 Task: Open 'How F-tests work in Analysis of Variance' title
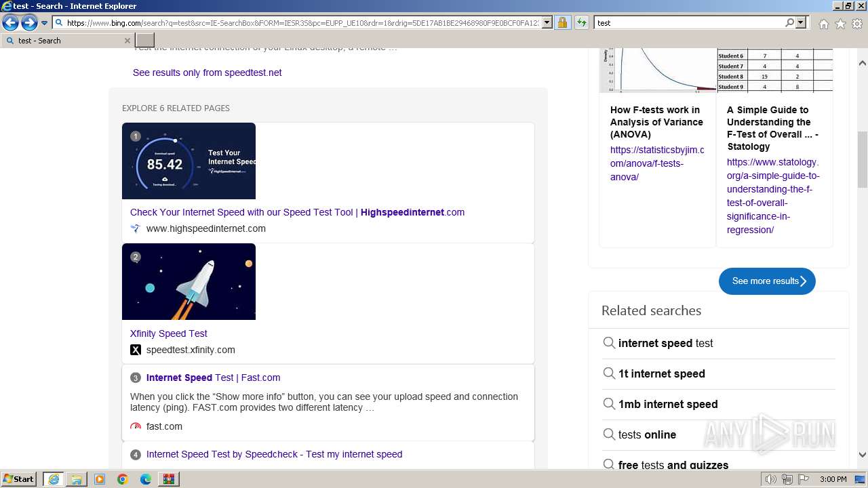coord(656,122)
